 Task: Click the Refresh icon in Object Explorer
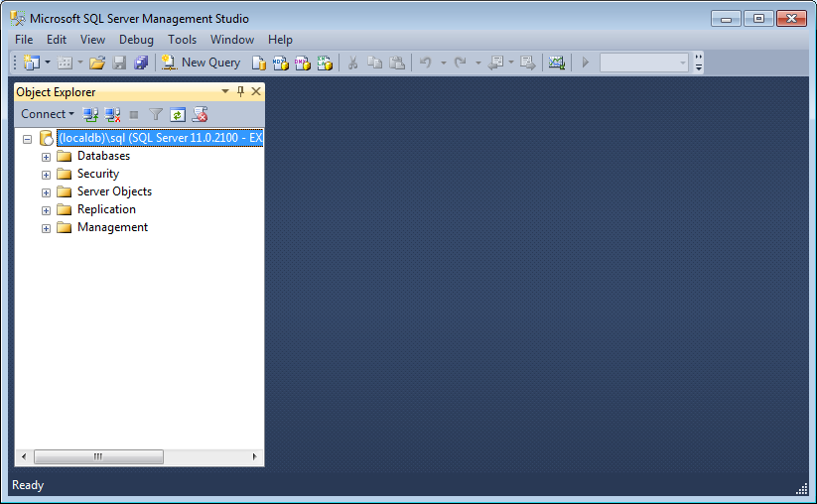click(x=178, y=114)
